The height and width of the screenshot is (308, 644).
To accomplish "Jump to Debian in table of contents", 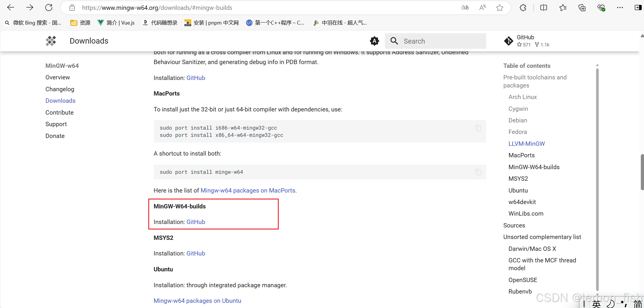I will click(518, 120).
